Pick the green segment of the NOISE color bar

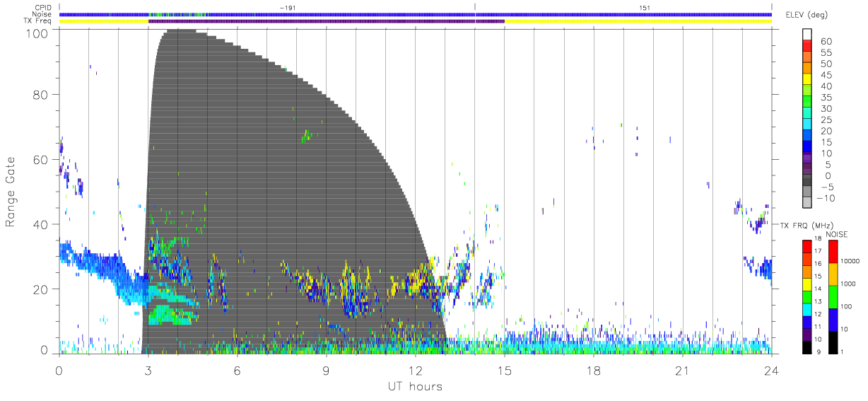pyautogui.click(x=833, y=296)
